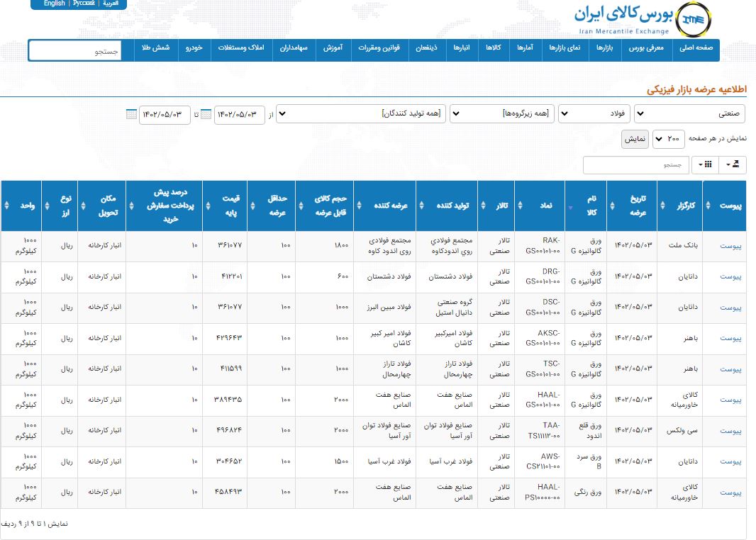The image size is (756, 540).
Task: Open the start date calendar picker icon
Action: (x=206, y=114)
